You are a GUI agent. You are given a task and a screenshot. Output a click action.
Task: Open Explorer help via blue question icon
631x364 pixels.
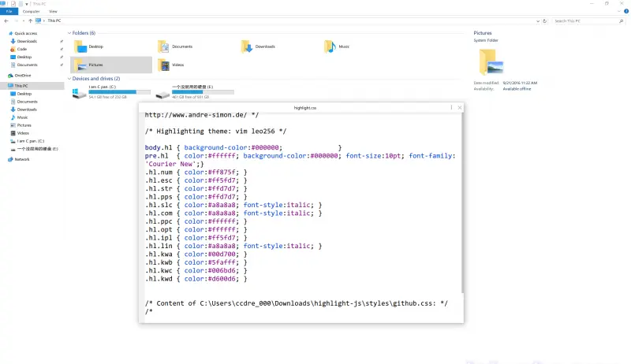tap(626, 11)
